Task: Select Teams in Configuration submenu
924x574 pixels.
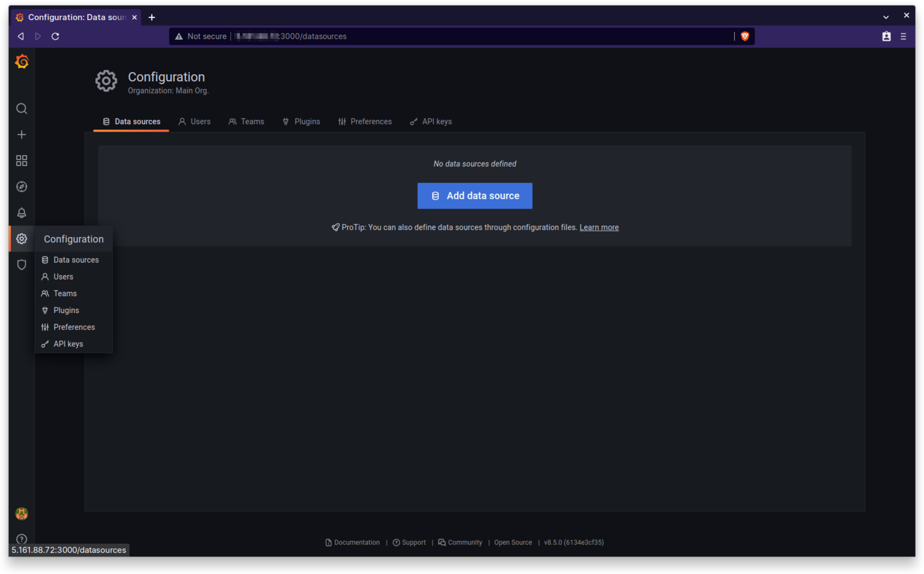Action: pos(65,293)
